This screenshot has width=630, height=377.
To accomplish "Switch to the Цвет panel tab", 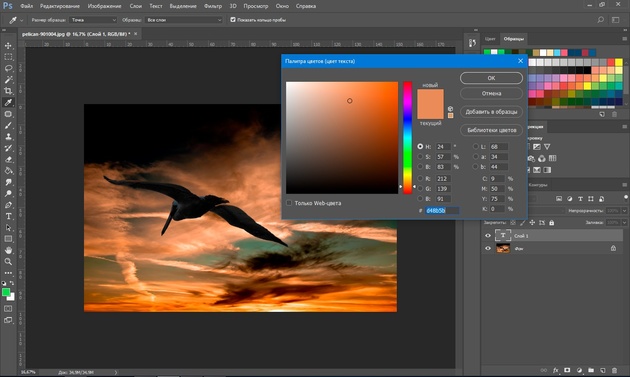I will [490, 39].
